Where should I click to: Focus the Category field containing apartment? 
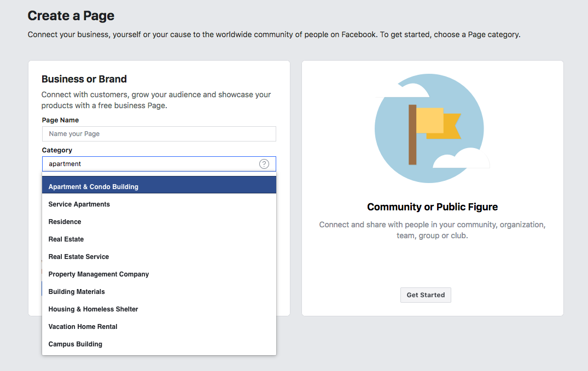coord(159,164)
